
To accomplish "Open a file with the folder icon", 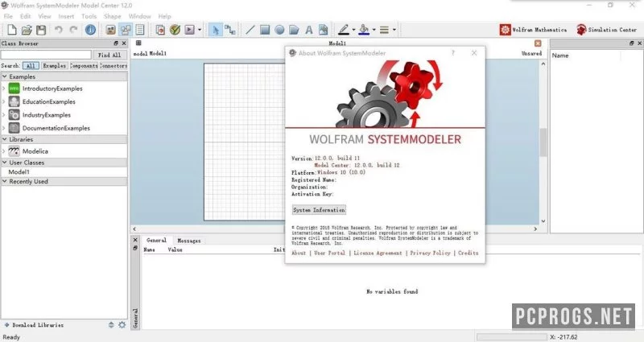I will coord(27,30).
